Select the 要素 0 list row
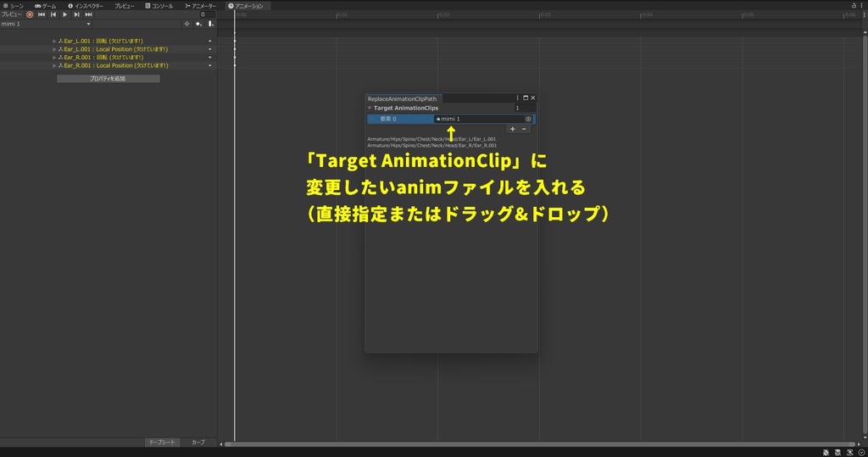 click(x=451, y=119)
